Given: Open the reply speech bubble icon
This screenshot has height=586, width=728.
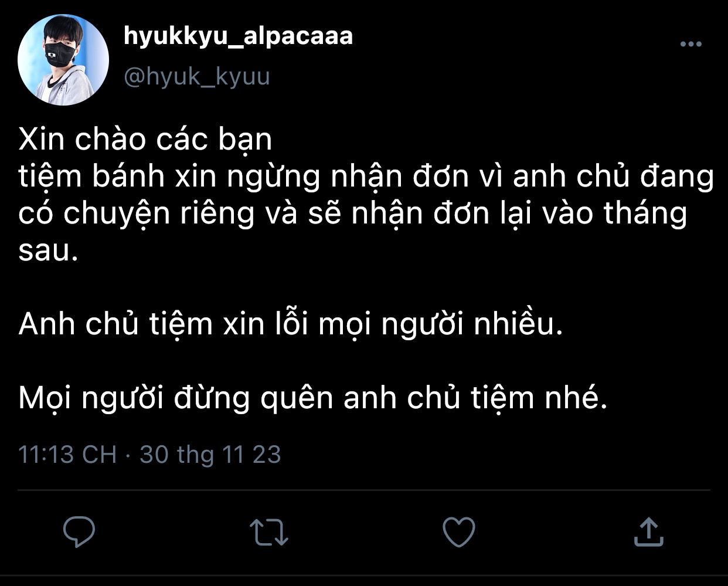Looking at the screenshot, I should pyautogui.click(x=79, y=531).
